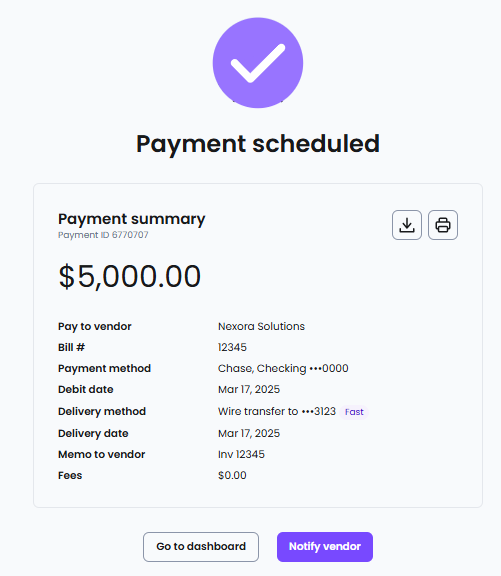Click the Nexora Solutions vendor name
Viewport: 501px width, 576px height.
261,326
